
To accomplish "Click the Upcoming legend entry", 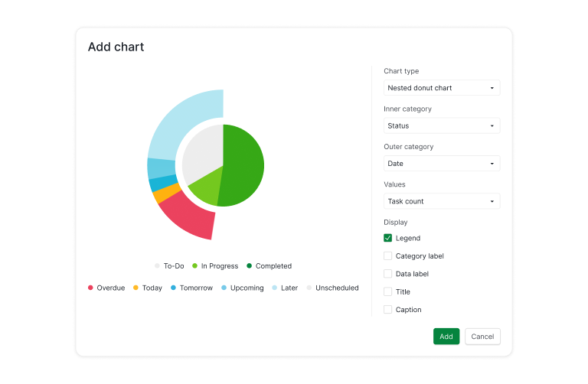I will tap(243, 288).
